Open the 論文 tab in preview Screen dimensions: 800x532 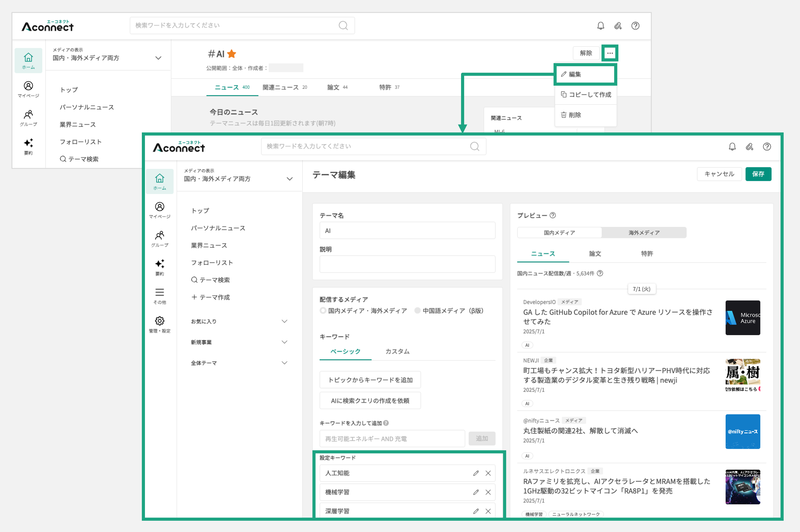coord(595,253)
